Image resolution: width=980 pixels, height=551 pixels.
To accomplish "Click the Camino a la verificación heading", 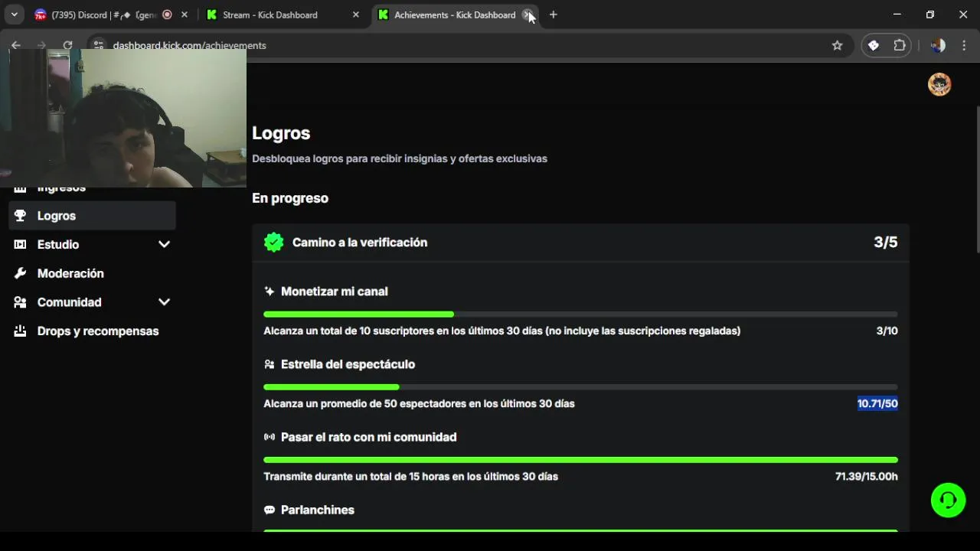I will [360, 243].
